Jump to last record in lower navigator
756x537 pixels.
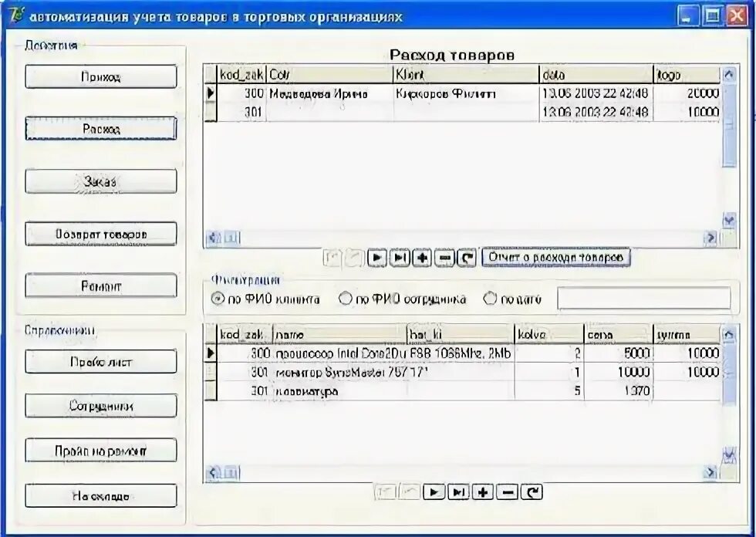click(458, 492)
